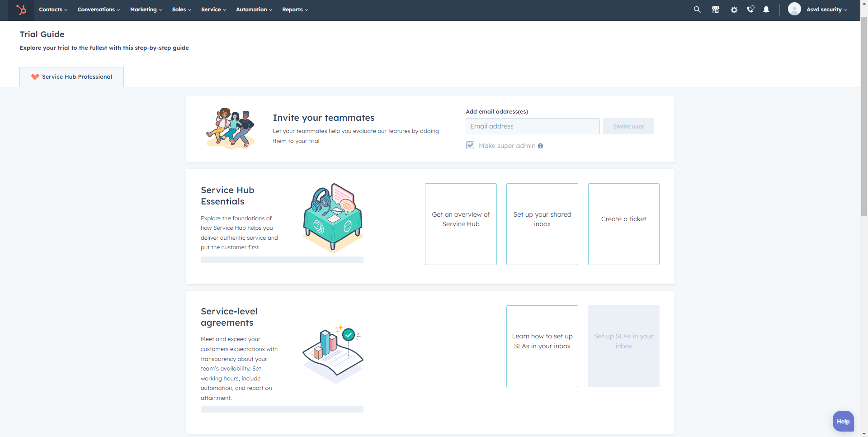The width and height of the screenshot is (868, 437).
Task: Expand the Contacts menu
Action: [x=53, y=9]
